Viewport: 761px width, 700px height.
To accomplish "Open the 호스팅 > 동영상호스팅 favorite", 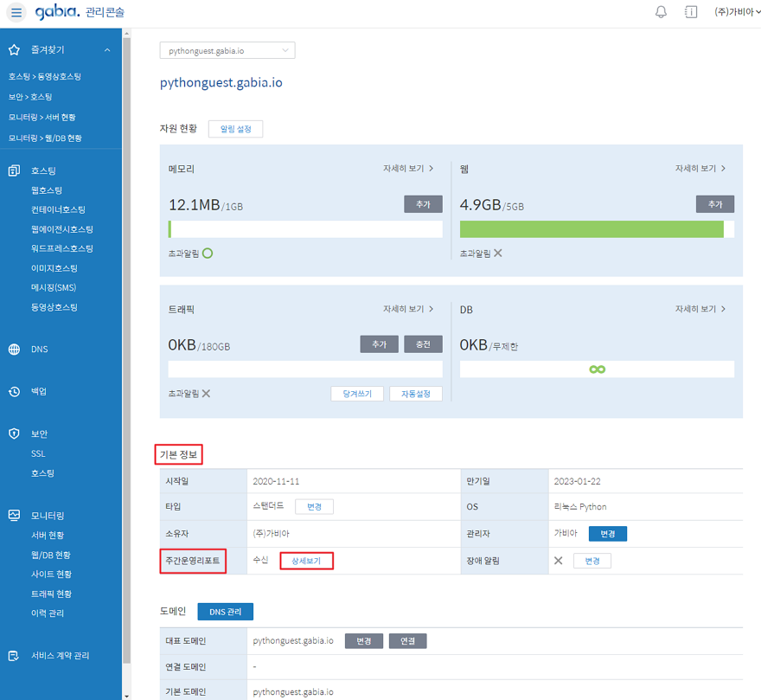I will pos(45,77).
